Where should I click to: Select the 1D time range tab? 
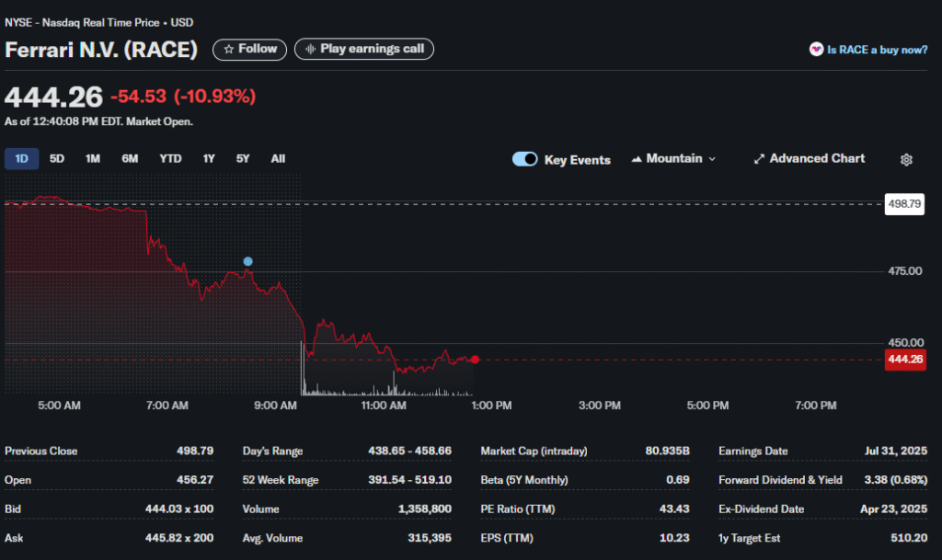coord(22,158)
